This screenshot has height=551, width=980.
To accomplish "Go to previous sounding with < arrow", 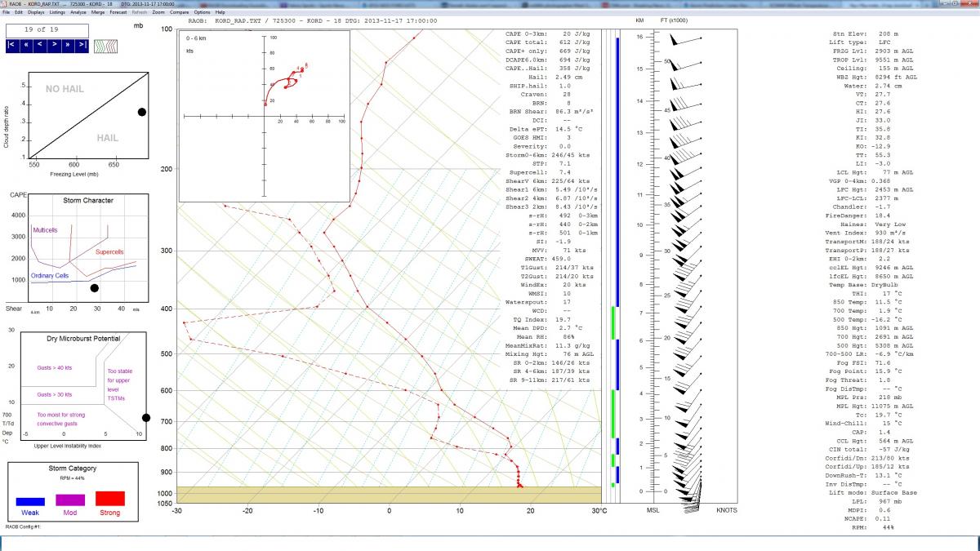I will click(41, 46).
